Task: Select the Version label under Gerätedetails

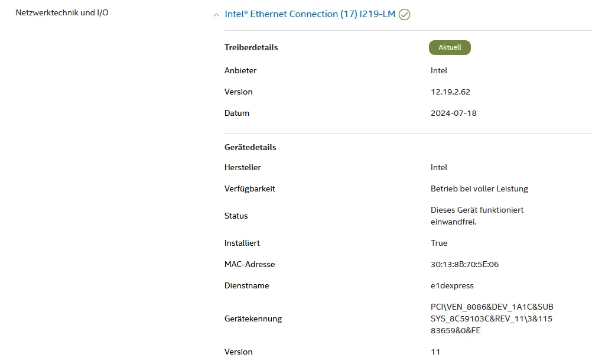Action: (238, 352)
